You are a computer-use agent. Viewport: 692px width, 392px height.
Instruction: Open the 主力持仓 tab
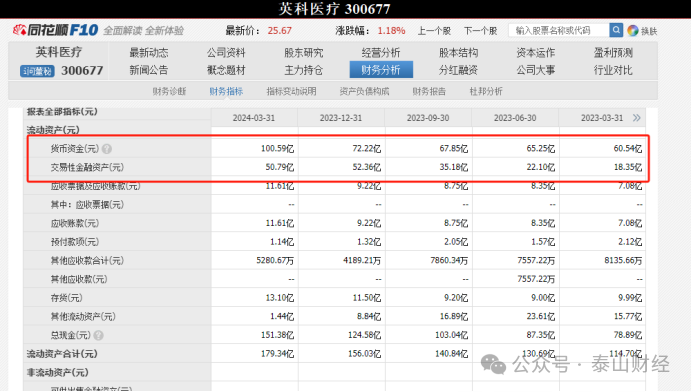[x=304, y=70]
